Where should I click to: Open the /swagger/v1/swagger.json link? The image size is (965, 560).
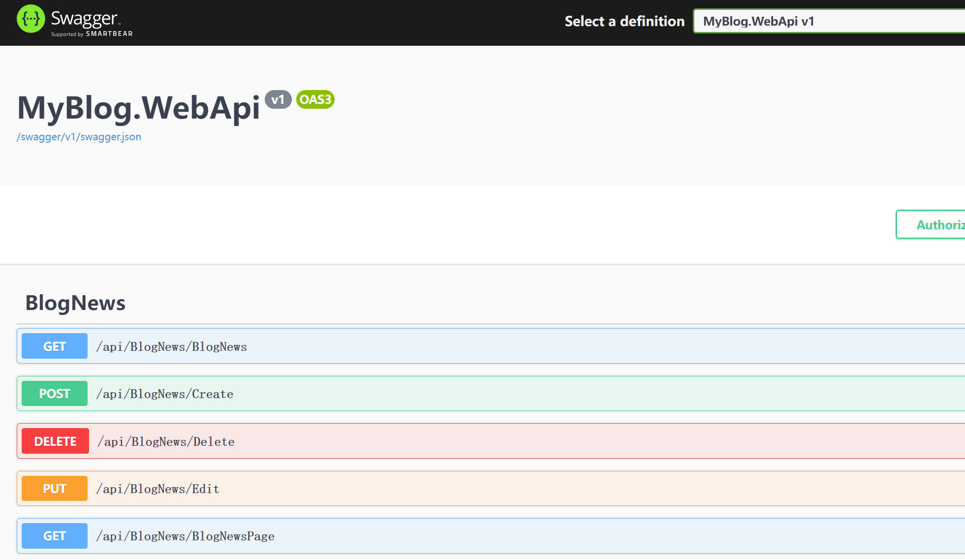click(79, 137)
